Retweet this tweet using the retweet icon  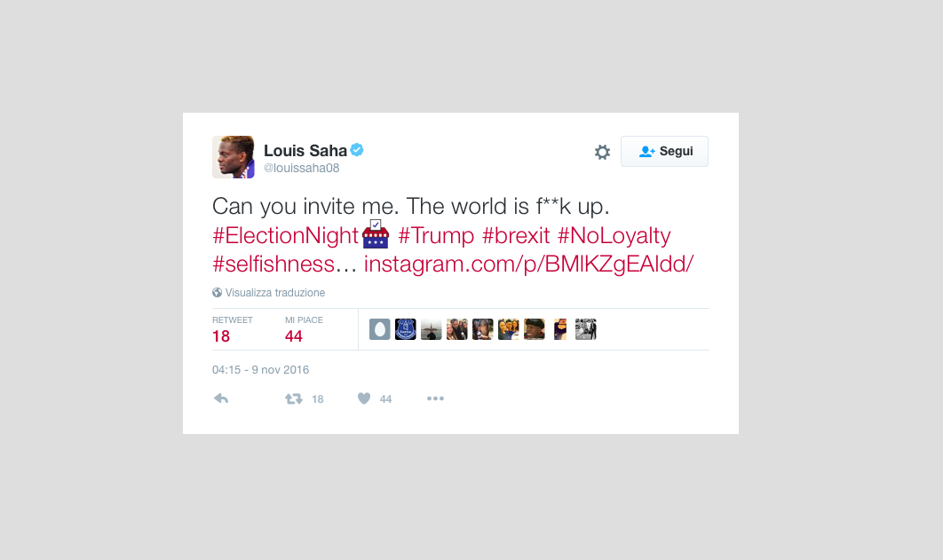click(x=294, y=398)
